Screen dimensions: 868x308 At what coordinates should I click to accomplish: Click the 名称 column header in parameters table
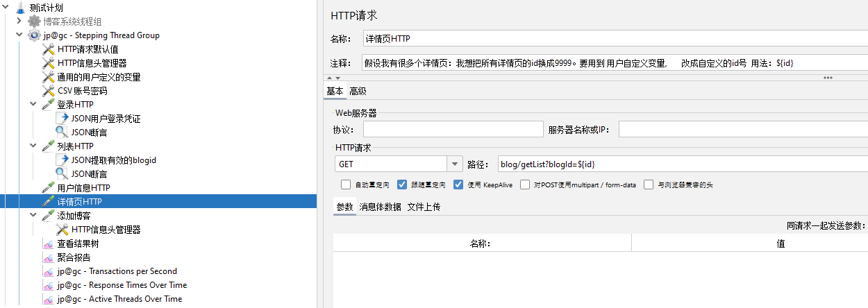tap(482, 243)
